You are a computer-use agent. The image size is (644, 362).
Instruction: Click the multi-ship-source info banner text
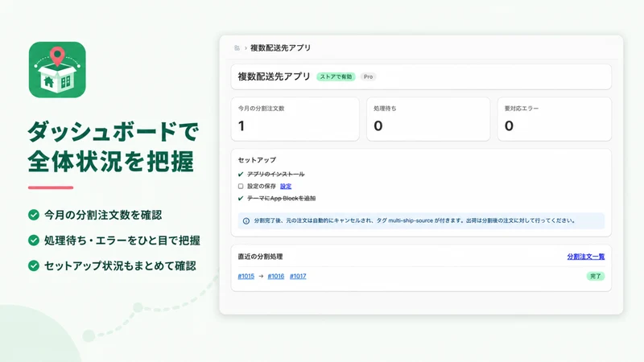[x=415, y=220]
